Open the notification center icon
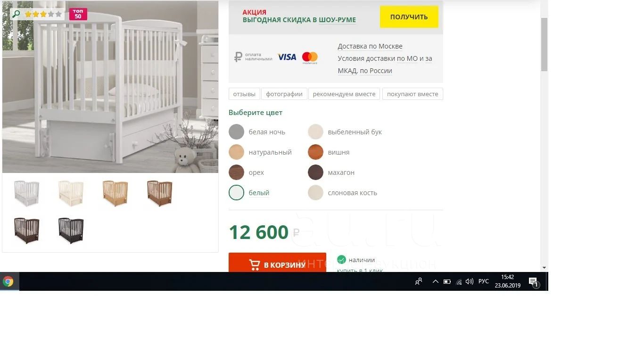644x362 pixels. [534, 282]
